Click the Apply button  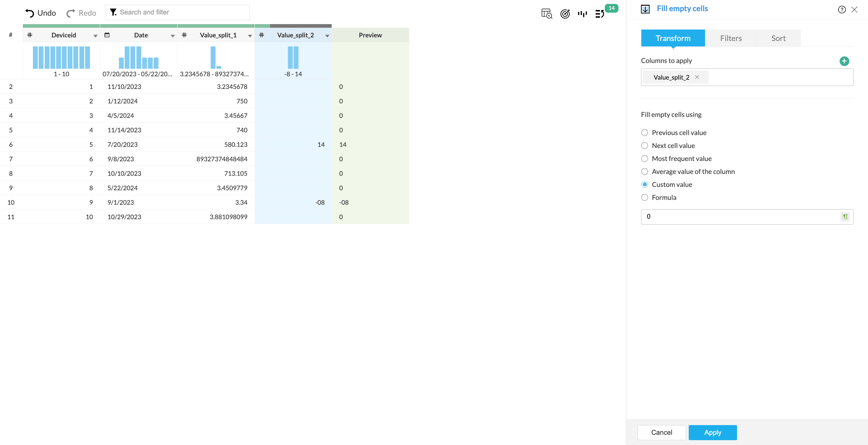713,433
